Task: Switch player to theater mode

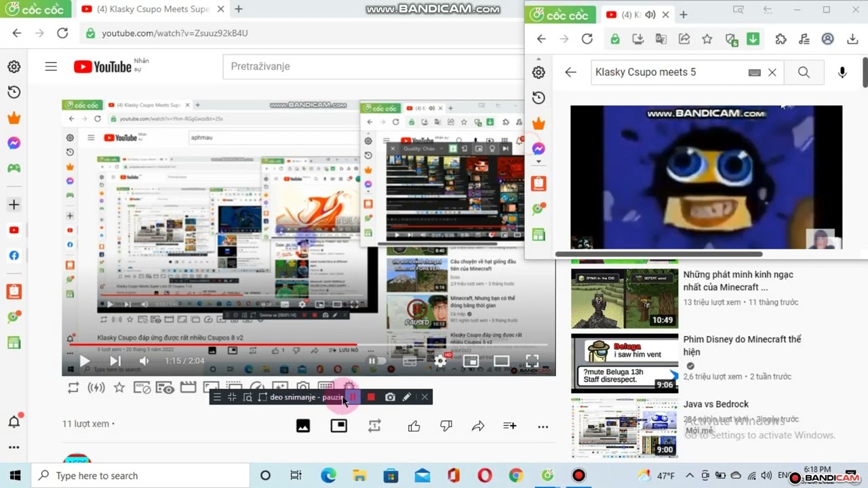Action: pos(501,361)
